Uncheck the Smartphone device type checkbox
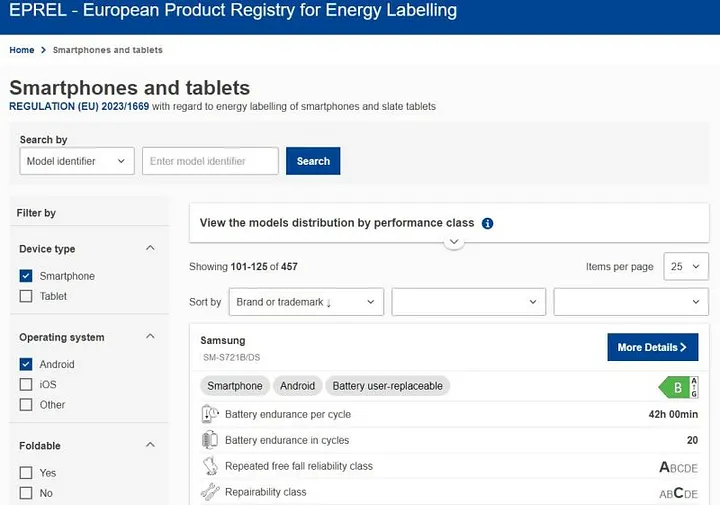The width and height of the screenshot is (720, 505). (x=26, y=276)
